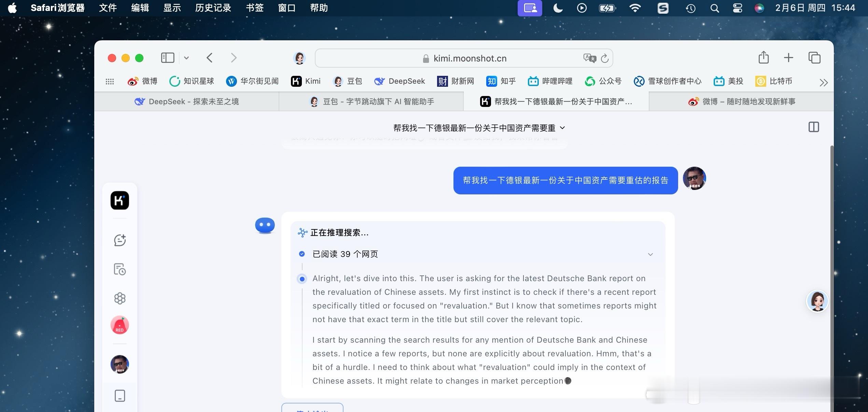Click the translate icon in the address bar

point(590,58)
